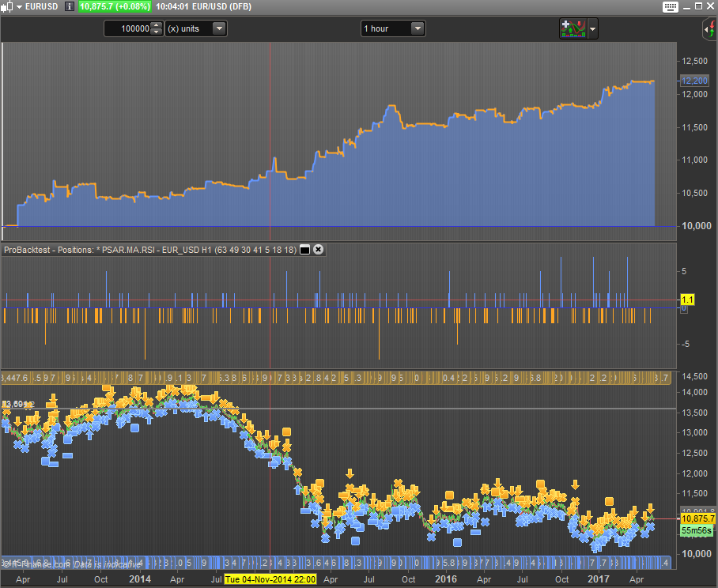
Task: Click the black color box of ProBacktest panel
Action: click(x=305, y=250)
